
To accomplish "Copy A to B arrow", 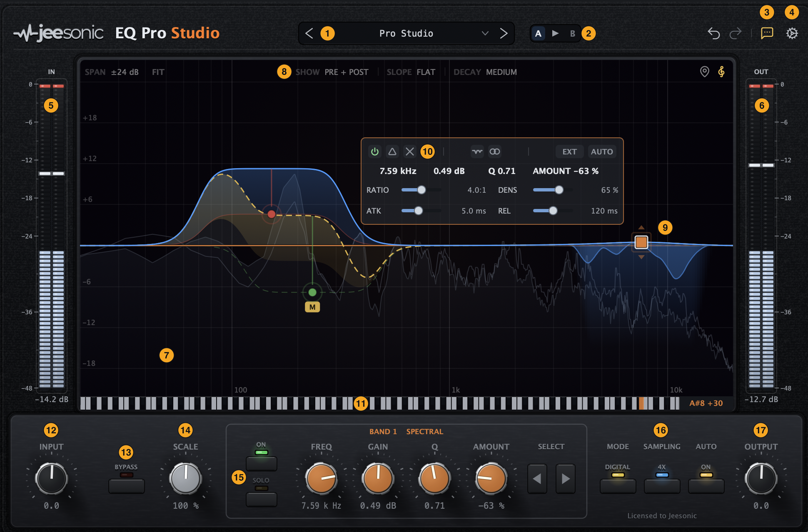I will [555, 33].
